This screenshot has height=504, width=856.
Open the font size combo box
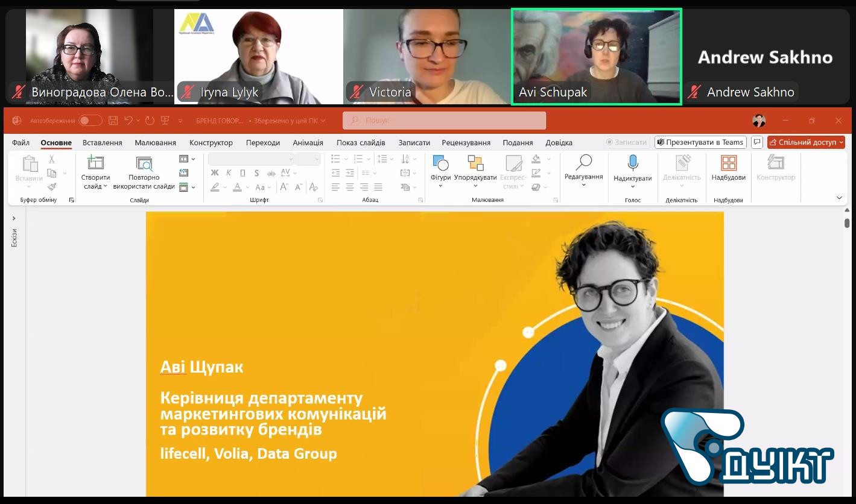tap(308, 159)
